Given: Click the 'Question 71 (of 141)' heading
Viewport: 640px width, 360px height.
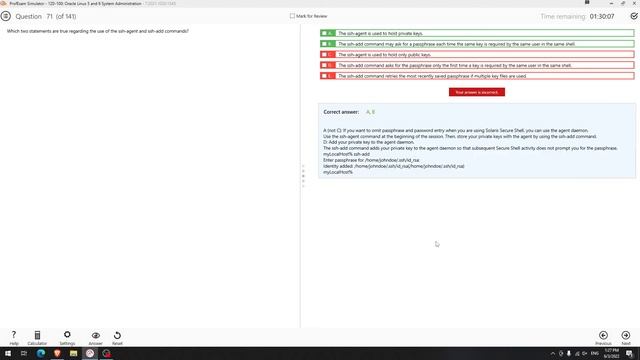Looking at the screenshot, I should pyautogui.click(x=46, y=16).
